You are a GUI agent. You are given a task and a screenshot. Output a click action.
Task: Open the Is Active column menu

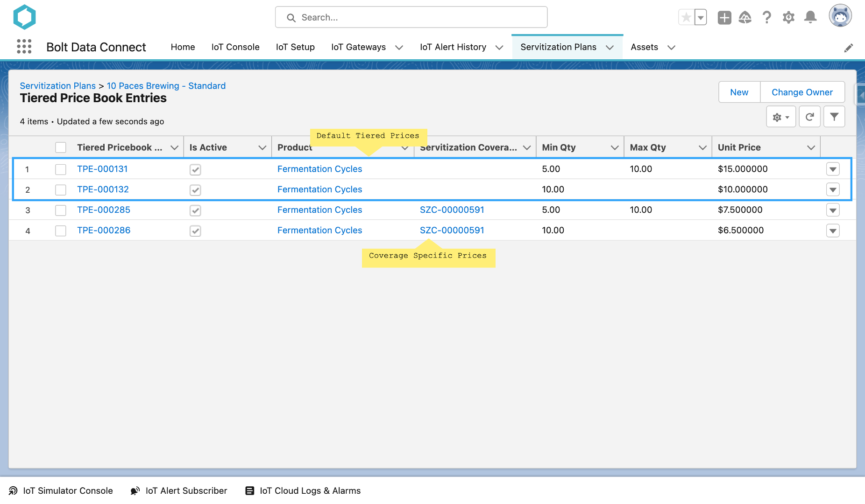point(262,147)
